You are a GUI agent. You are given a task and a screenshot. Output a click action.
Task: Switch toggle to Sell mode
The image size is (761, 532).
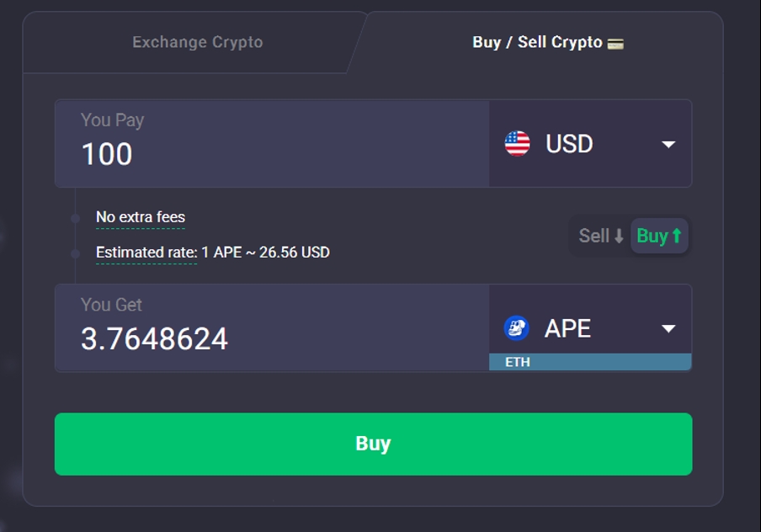point(601,236)
